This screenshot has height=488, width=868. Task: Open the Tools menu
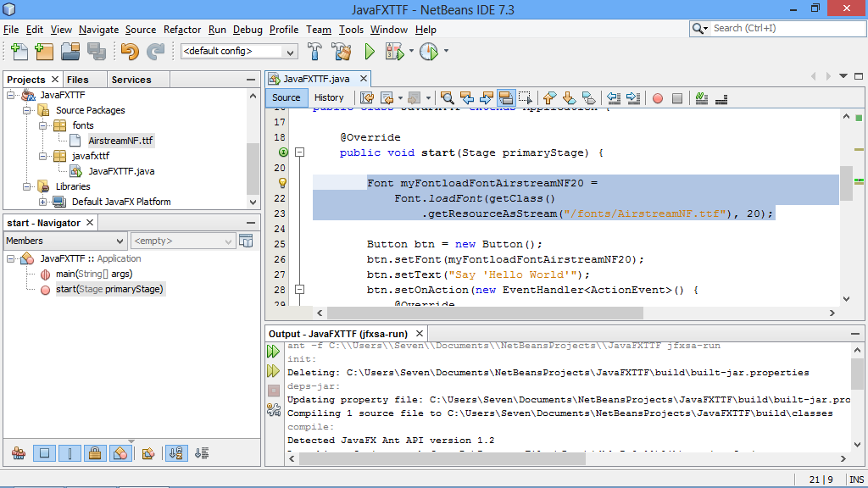click(x=351, y=30)
